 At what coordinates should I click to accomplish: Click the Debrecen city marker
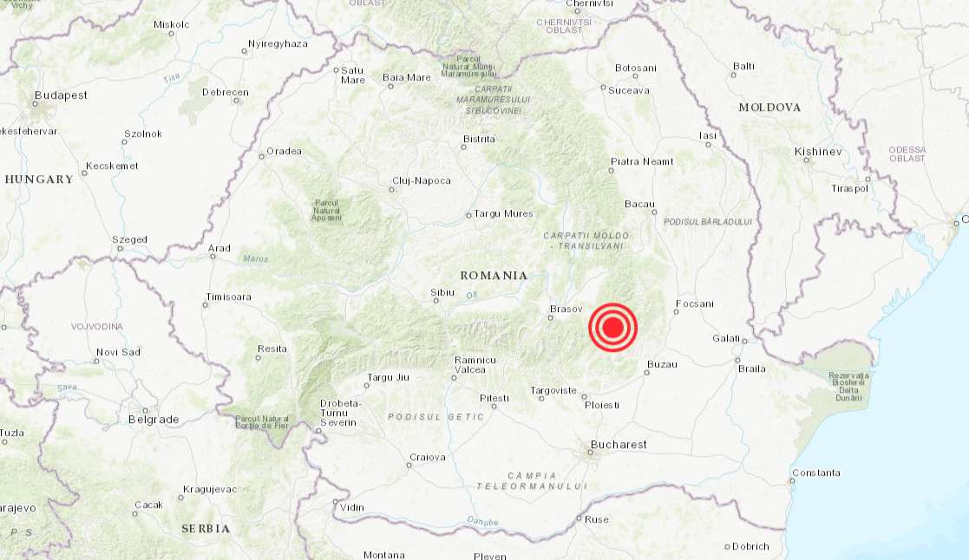236,101
